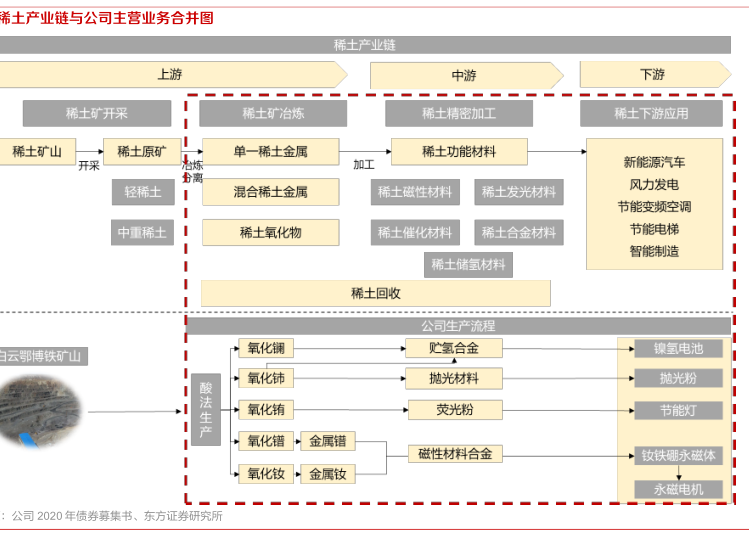The width and height of the screenshot is (749, 556).
Task: Select the 下游 arrow banner
Action: 652,75
